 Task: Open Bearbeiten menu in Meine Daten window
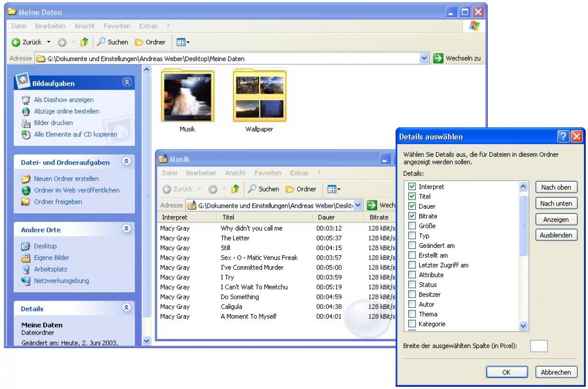(50, 26)
